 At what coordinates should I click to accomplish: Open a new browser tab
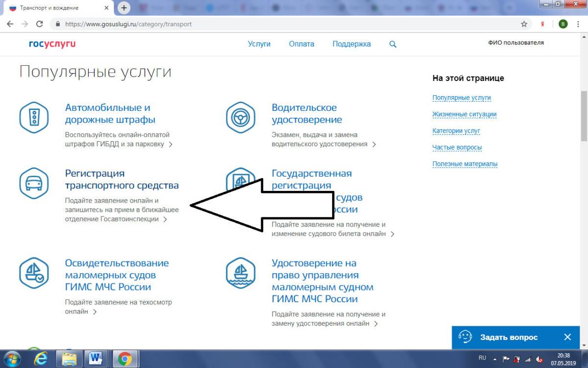(124, 8)
